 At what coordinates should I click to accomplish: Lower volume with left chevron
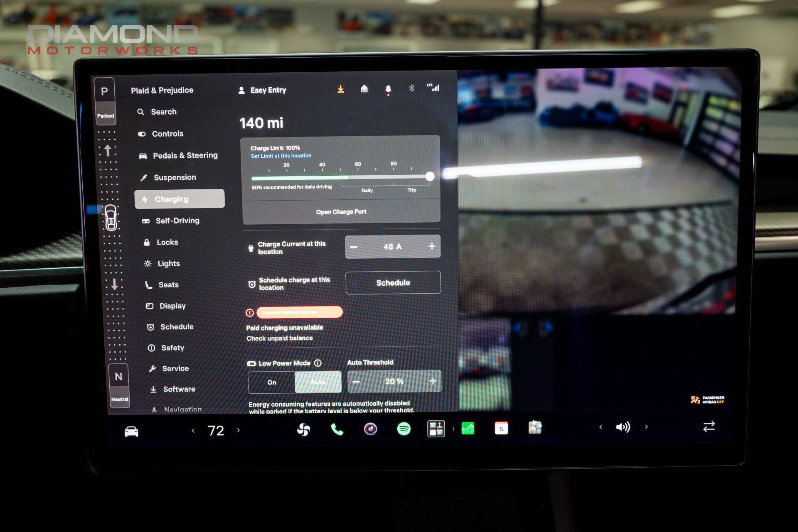point(601,427)
